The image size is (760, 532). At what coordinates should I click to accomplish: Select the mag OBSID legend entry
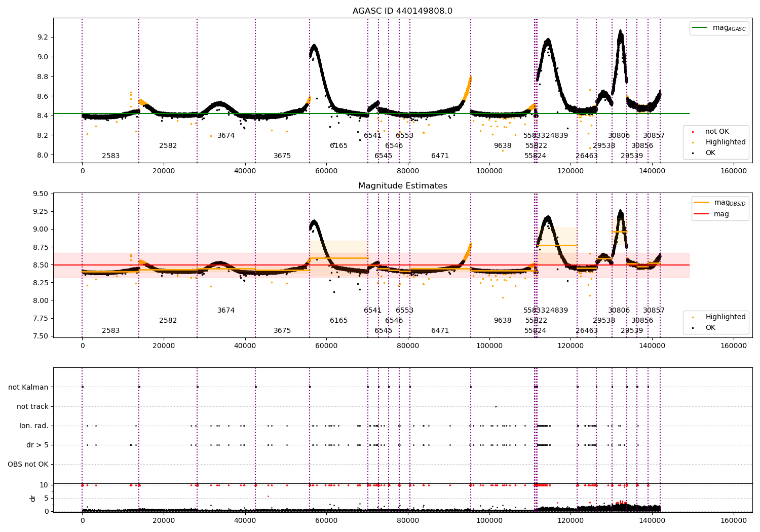point(720,203)
